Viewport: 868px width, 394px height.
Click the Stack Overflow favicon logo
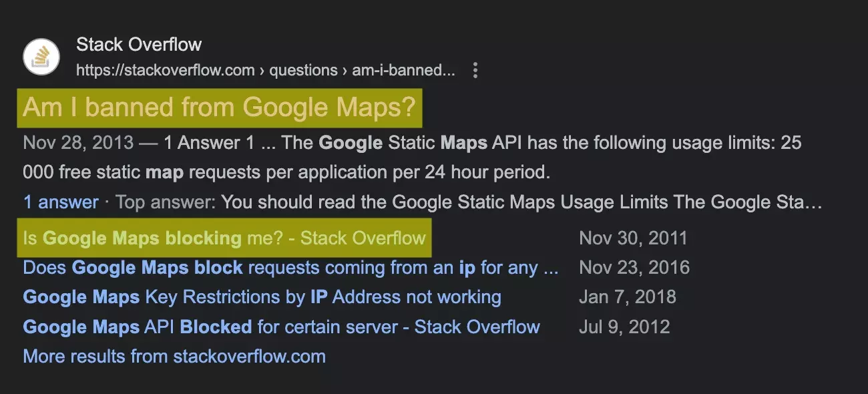pos(42,57)
